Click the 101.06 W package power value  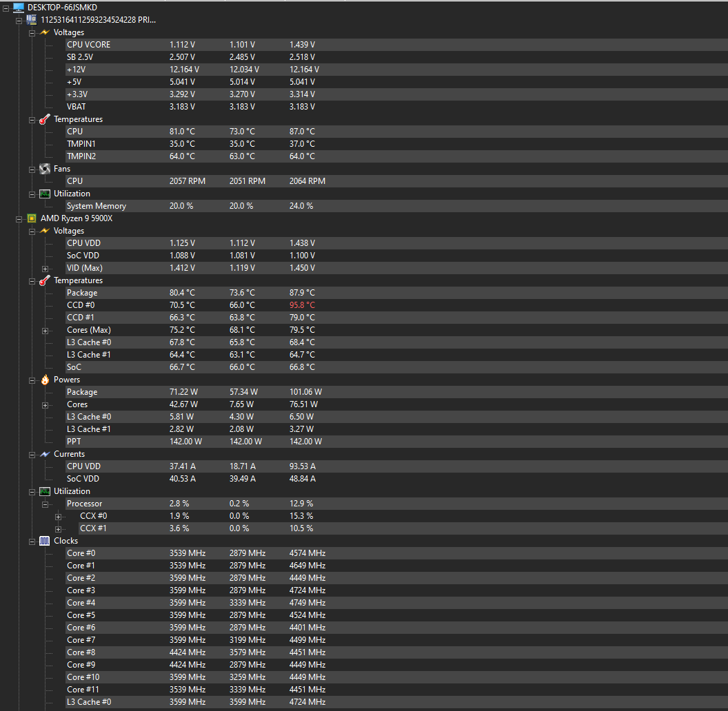(x=306, y=392)
